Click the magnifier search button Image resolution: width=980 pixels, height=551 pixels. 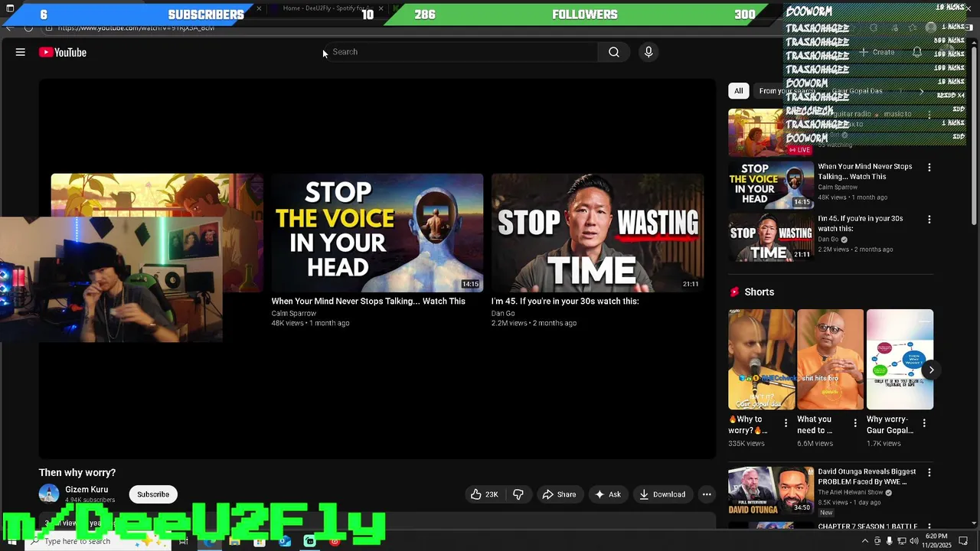pyautogui.click(x=614, y=52)
